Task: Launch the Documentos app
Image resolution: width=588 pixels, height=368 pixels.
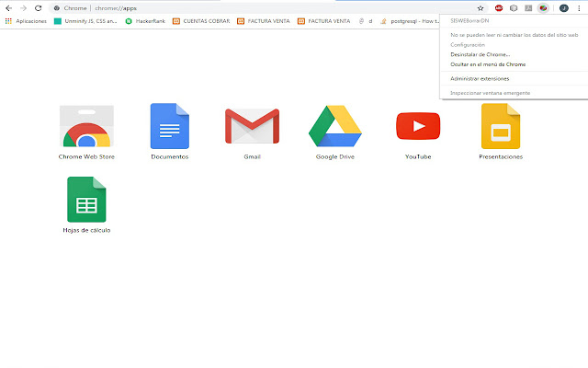Action: 169,132
